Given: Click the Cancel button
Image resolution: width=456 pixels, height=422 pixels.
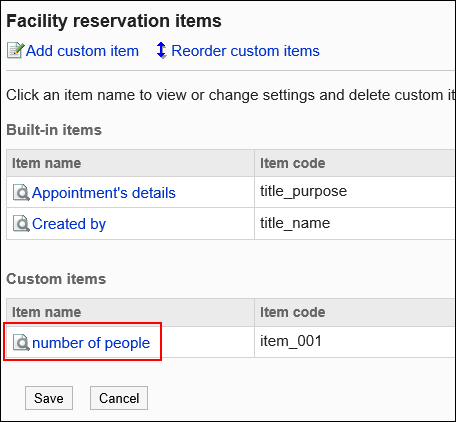Looking at the screenshot, I should coord(119,398).
